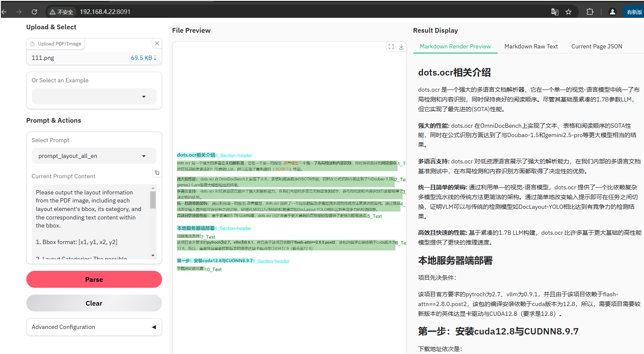Screen dimensions: 644x354
Task: Open the browser profile avatar icon
Action: click(612, 11)
